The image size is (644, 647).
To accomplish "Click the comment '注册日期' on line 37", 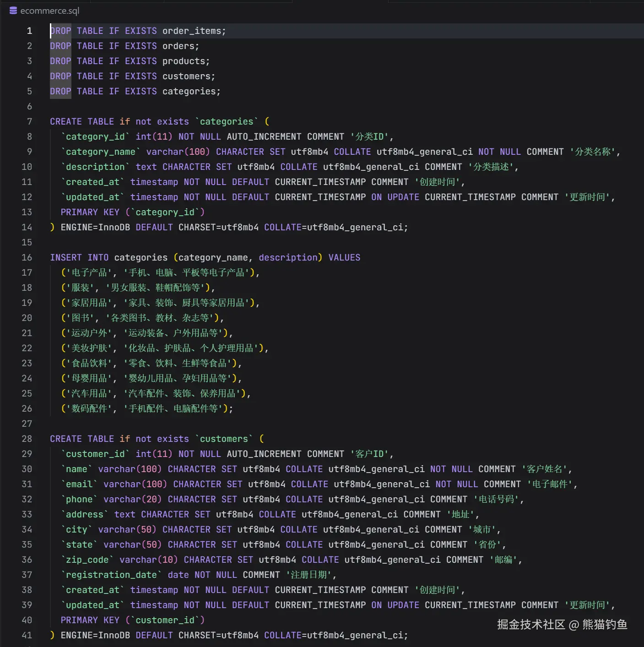I will click(x=309, y=575).
